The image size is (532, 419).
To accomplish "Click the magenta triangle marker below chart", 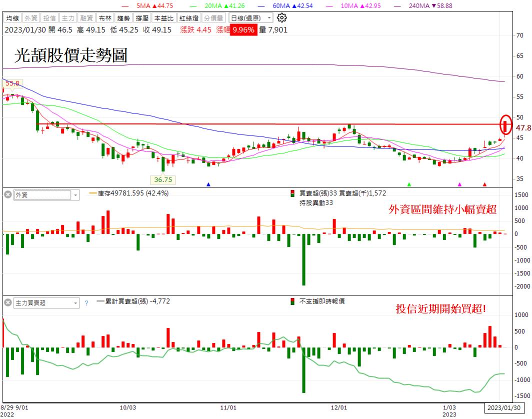I will 459,184.
